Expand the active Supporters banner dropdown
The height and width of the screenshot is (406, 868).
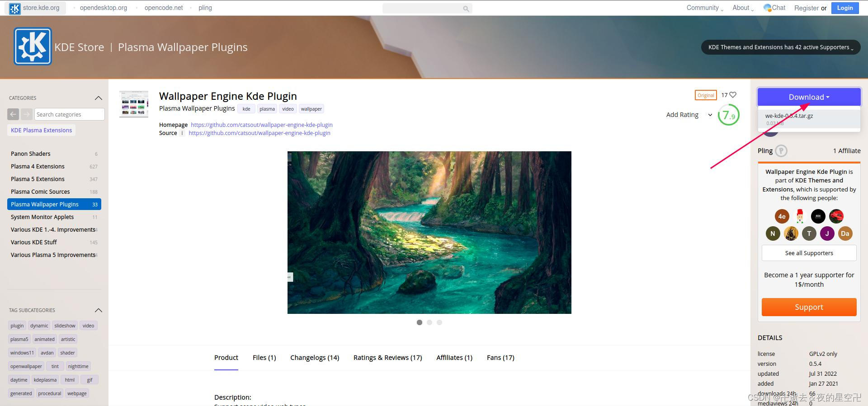pos(781,47)
